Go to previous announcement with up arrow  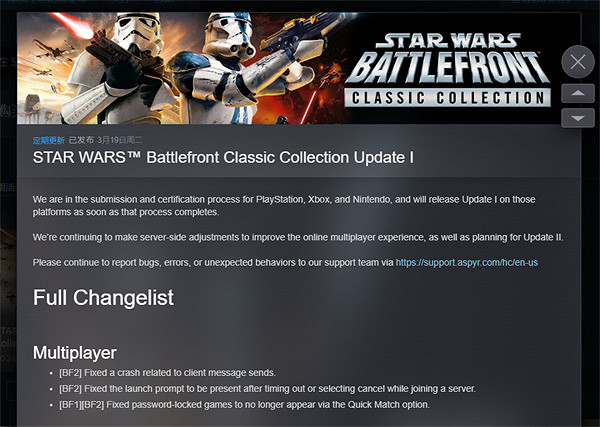point(578,93)
